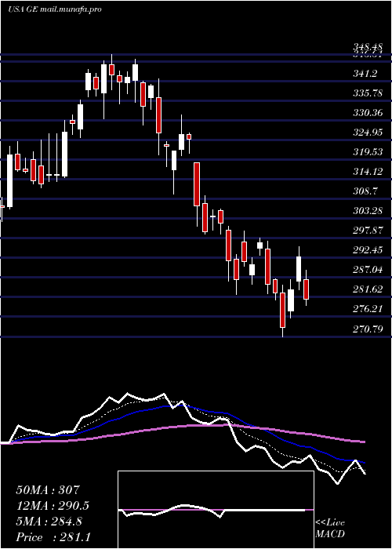Select the 348.48 price label

tap(368, 47)
